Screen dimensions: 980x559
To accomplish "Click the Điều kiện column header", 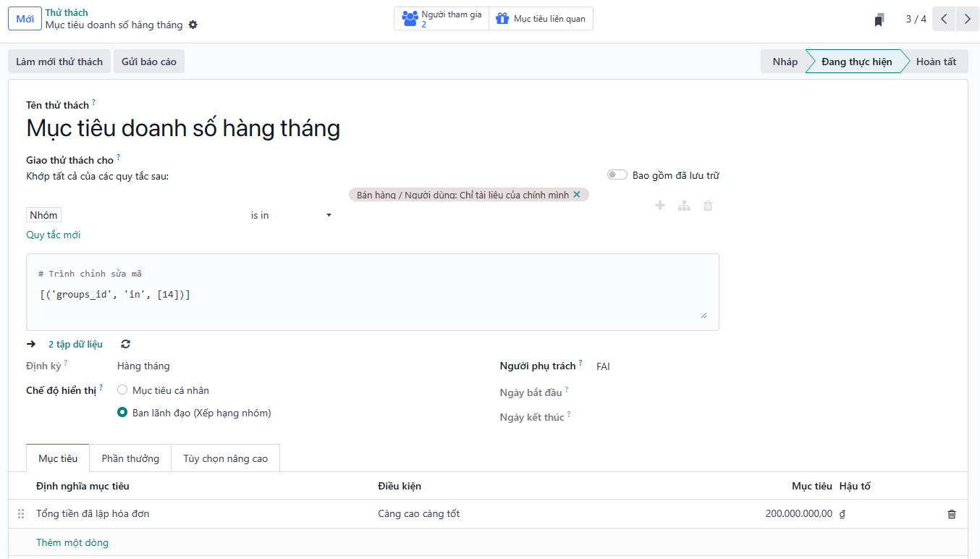I will pyautogui.click(x=400, y=486).
